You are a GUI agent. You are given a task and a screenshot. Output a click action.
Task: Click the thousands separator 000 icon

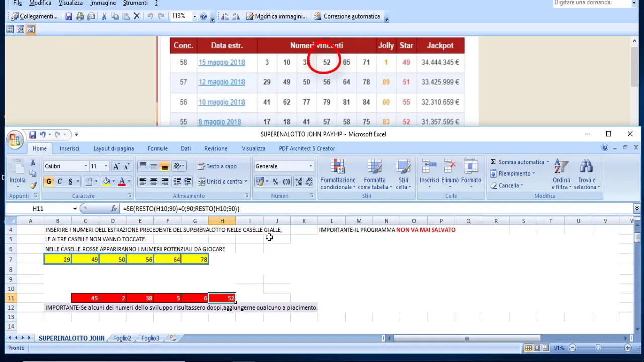(286, 182)
